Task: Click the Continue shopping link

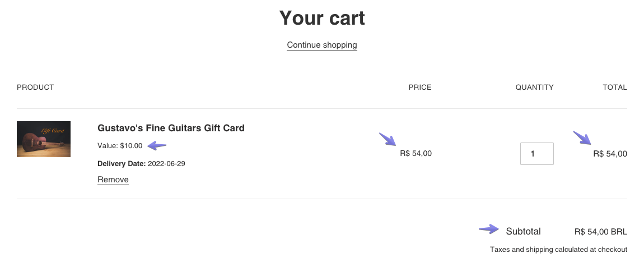Action: [322, 45]
